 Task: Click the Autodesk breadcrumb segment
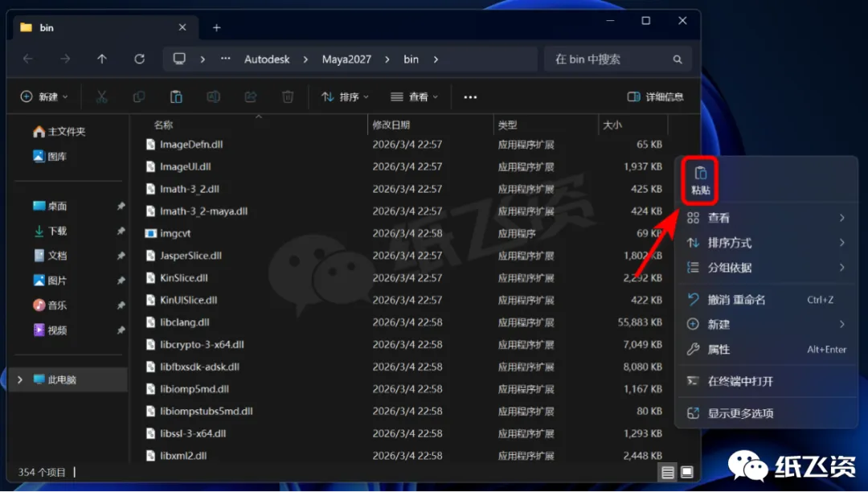click(267, 59)
